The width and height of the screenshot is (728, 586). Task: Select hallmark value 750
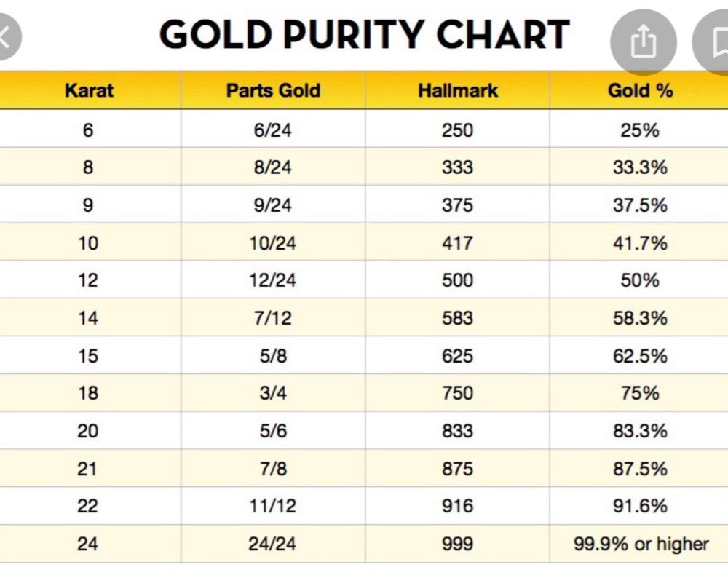pos(457,392)
